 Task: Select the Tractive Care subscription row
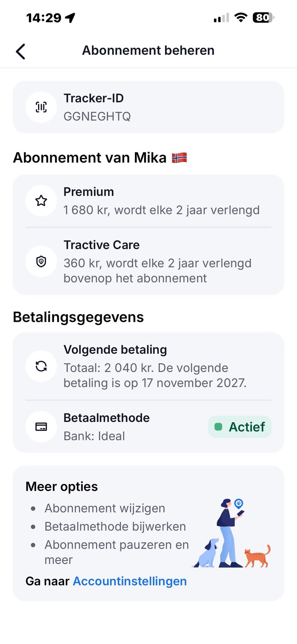(x=148, y=261)
